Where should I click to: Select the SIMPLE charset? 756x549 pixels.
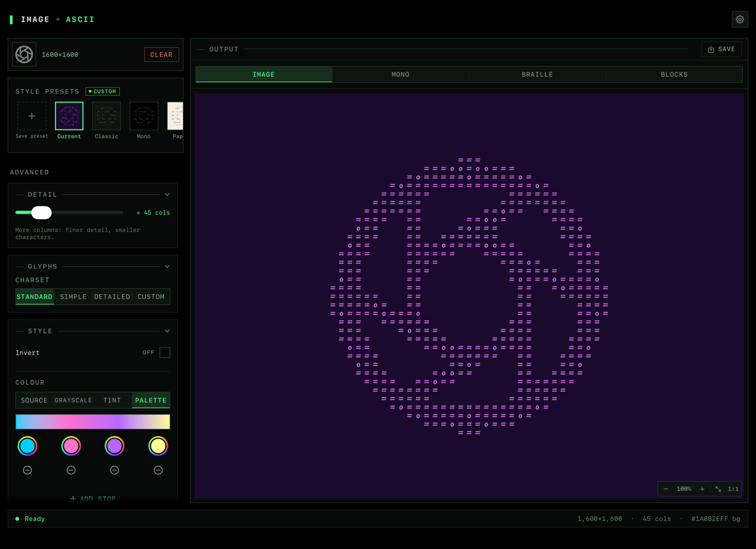click(x=73, y=297)
